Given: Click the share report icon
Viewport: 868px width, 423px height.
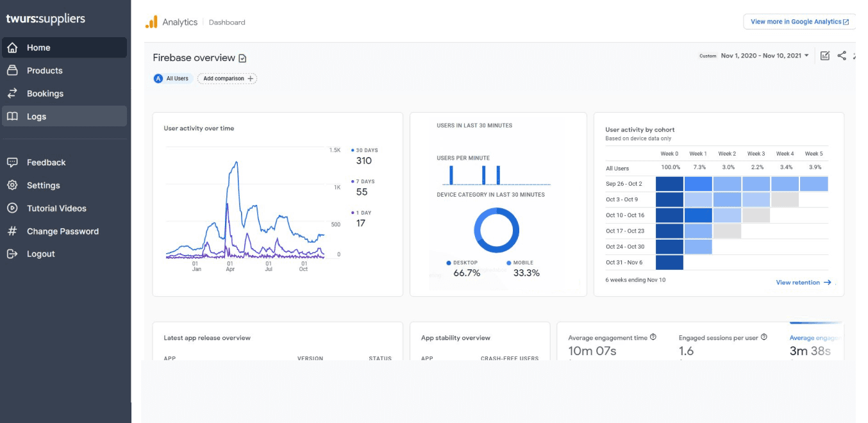Looking at the screenshot, I should [842, 56].
